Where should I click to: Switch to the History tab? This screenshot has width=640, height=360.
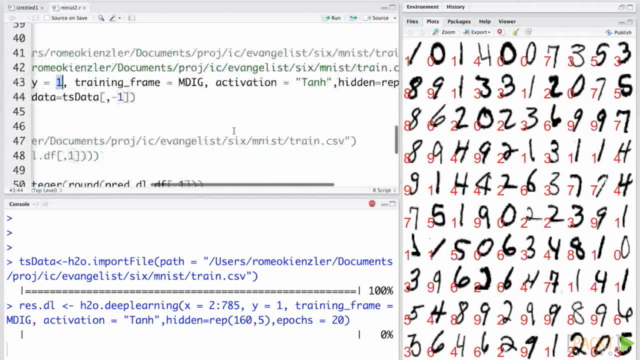[x=456, y=7]
